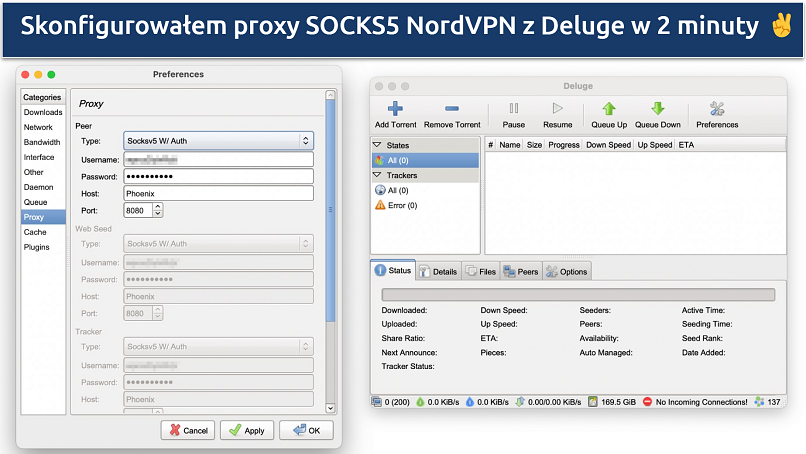Select the Network category in Preferences

click(39, 127)
